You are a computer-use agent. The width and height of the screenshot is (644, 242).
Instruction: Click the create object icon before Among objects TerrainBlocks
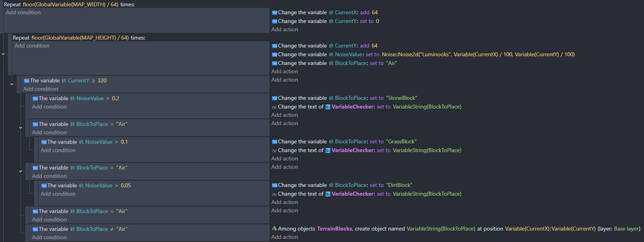pyautogui.click(x=275, y=229)
